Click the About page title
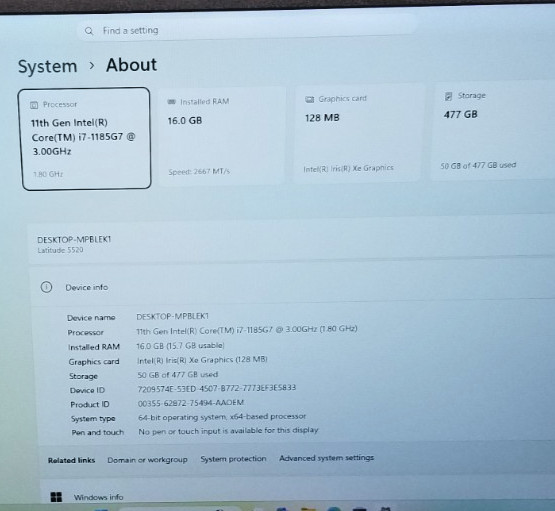Screen dimensions: 555x511 point(131,65)
